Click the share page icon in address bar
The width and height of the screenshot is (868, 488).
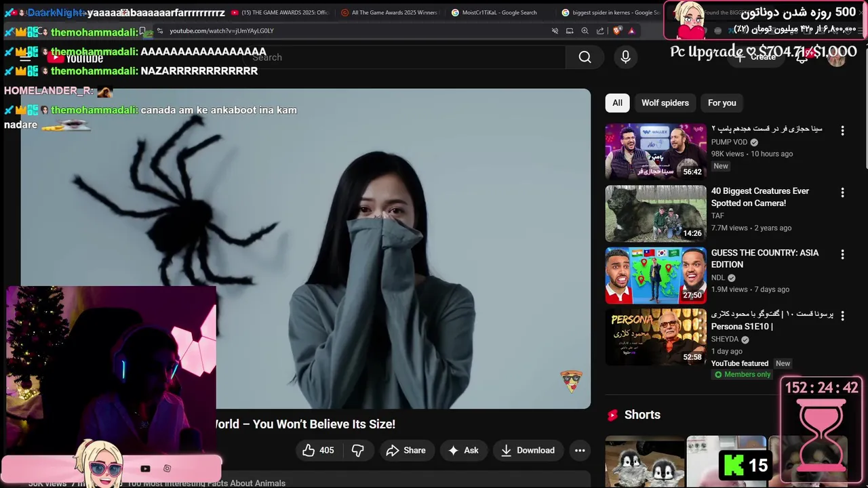pyautogui.click(x=600, y=30)
